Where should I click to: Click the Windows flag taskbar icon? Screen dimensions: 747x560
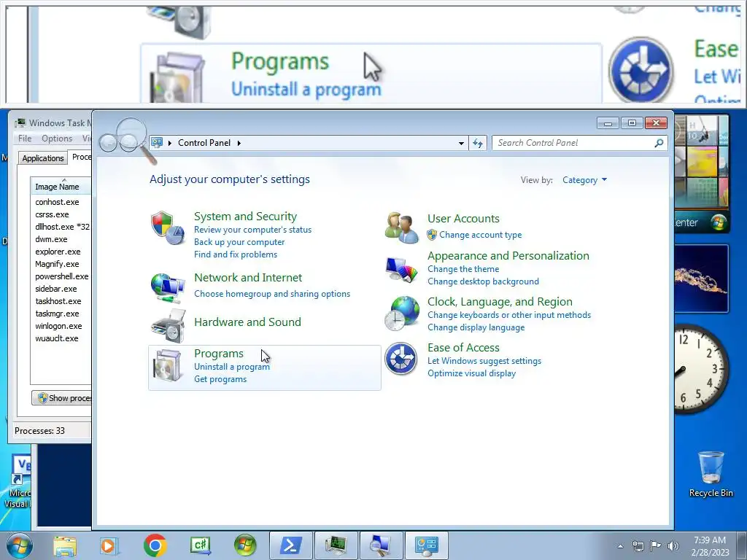pyautogui.click(x=245, y=545)
